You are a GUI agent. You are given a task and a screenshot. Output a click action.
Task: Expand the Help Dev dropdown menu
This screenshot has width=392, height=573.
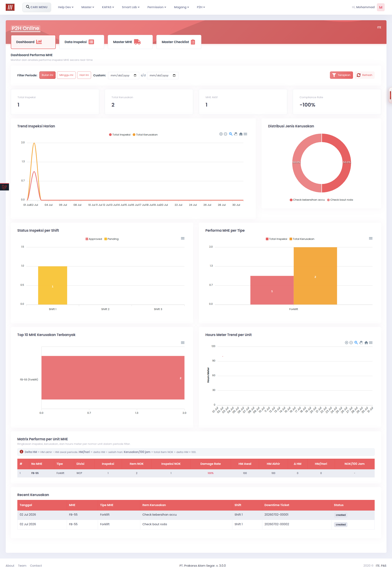[x=66, y=7]
